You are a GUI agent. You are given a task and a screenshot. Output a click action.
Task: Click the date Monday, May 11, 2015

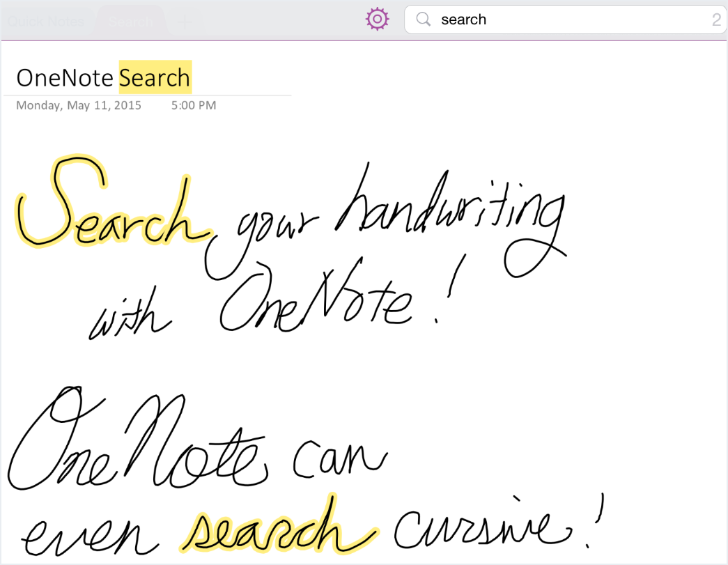(x=78, y=105)
